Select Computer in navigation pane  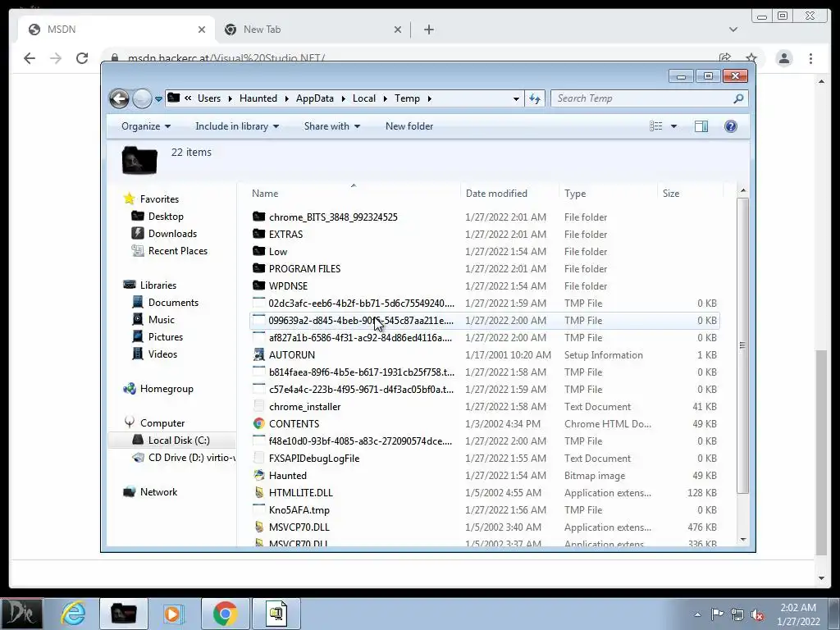[x=162, y=423]
